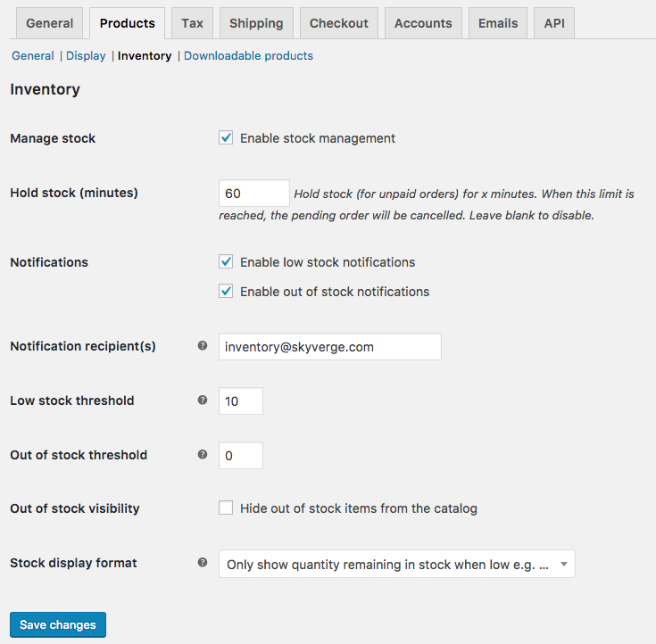656x644 pixels.
Task: Switch to the General settings tab
Action: pos(49,23)
